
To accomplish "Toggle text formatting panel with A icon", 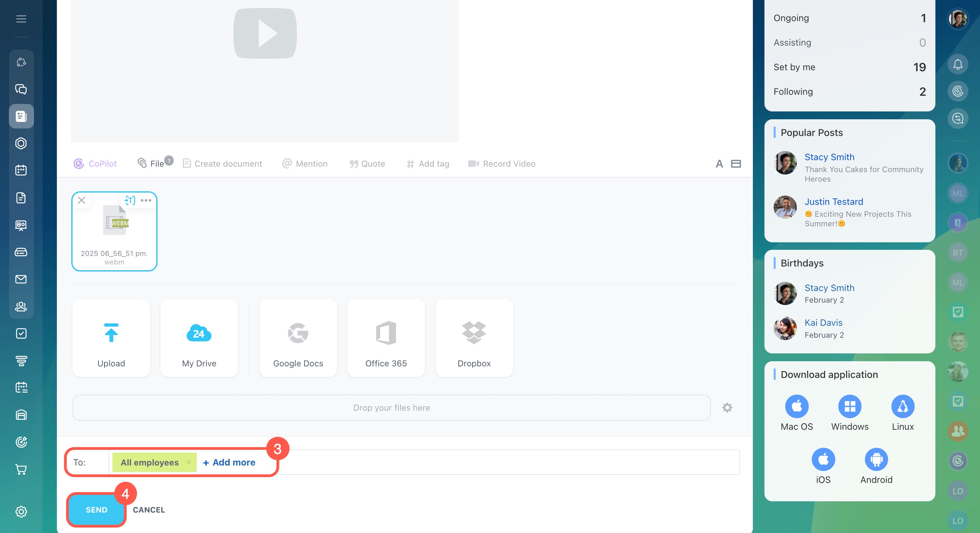I will [x=719, y=164].
